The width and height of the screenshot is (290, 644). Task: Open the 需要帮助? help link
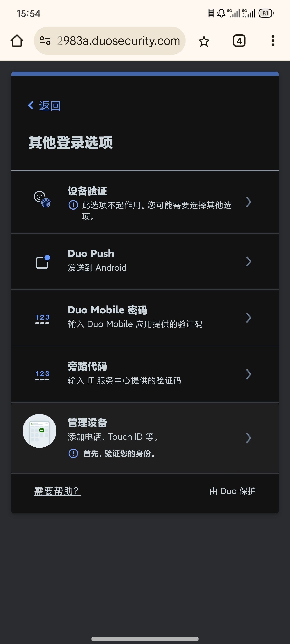pyautogui.click(x=57, y=491)
